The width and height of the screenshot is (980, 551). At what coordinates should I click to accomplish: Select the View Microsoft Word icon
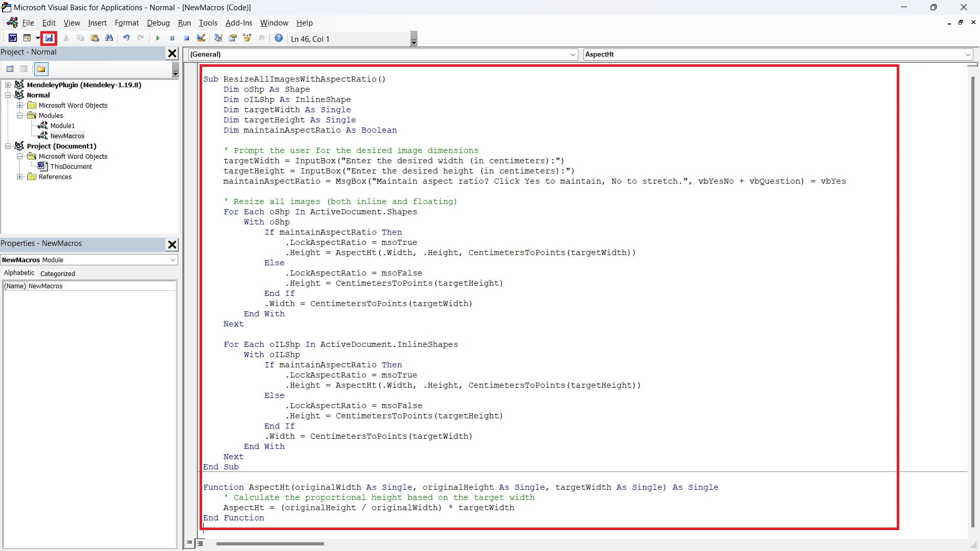[13, 38]
